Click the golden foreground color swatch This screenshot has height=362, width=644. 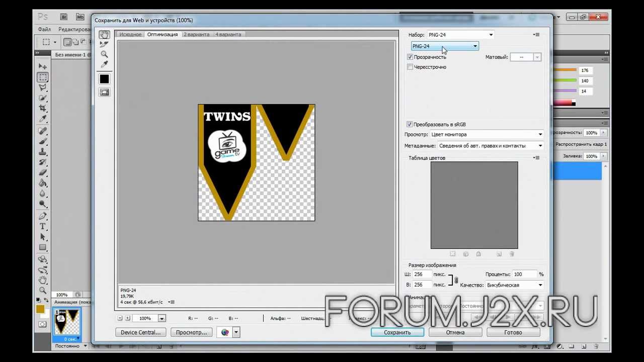click(x=40, y=309)
